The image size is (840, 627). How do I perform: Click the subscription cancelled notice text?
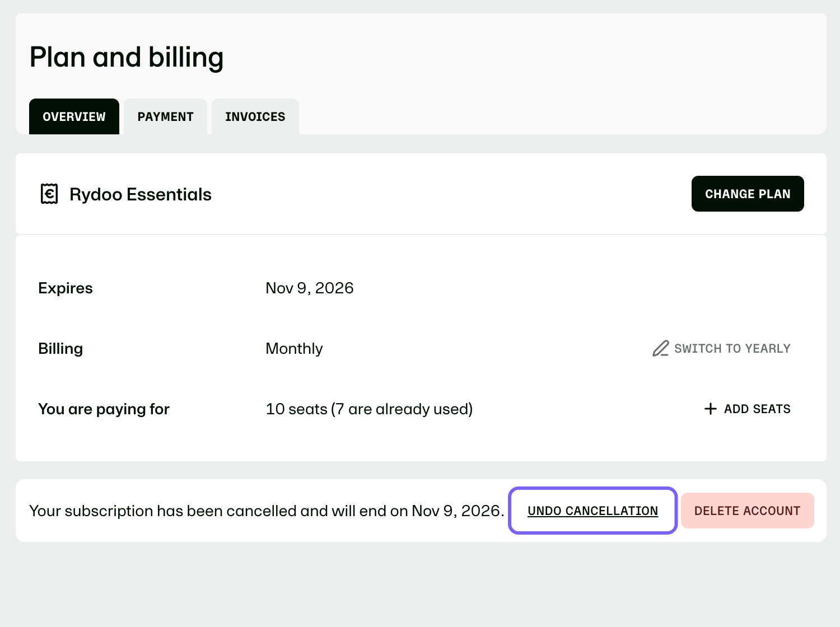[x=267, y=511]
